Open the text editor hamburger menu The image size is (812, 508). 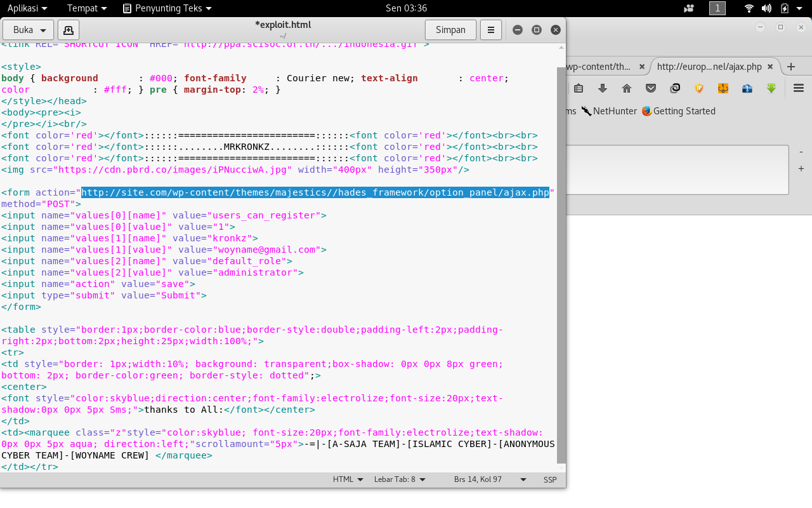[x=491, y=30]
